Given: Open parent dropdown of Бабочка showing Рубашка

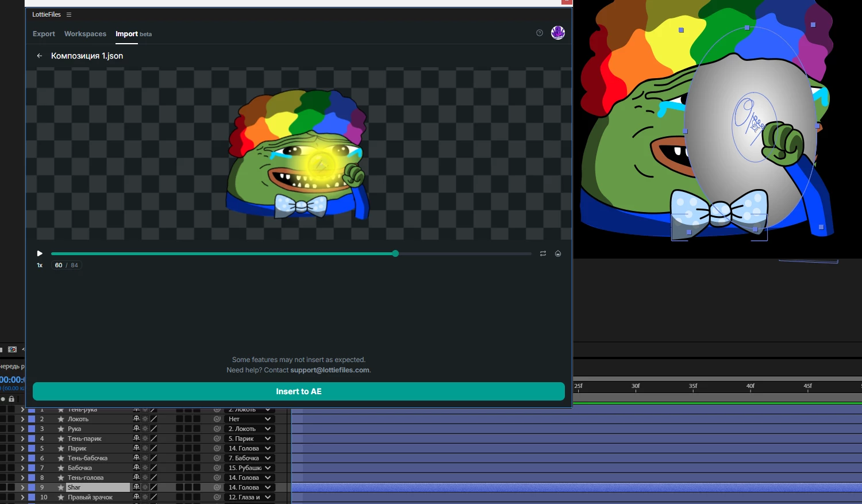Looking at the screenshot, I should coord(249,468).
